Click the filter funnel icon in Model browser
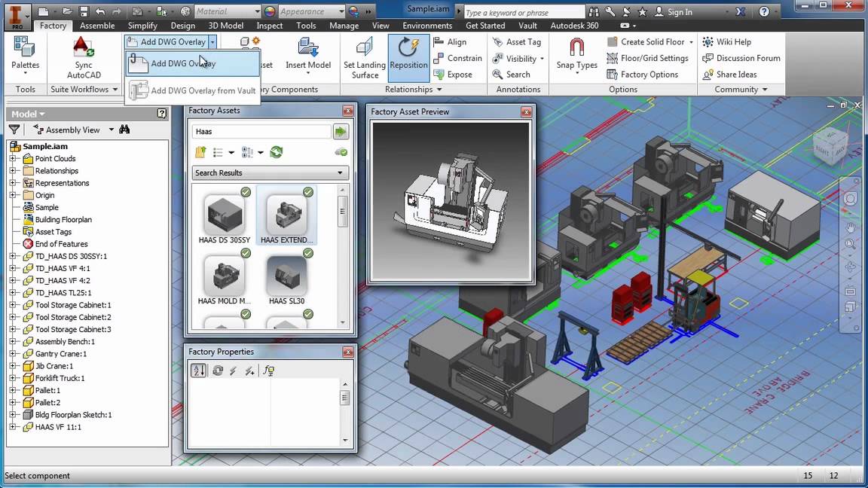The image size is (868, 488). click(x=14, y=130)
